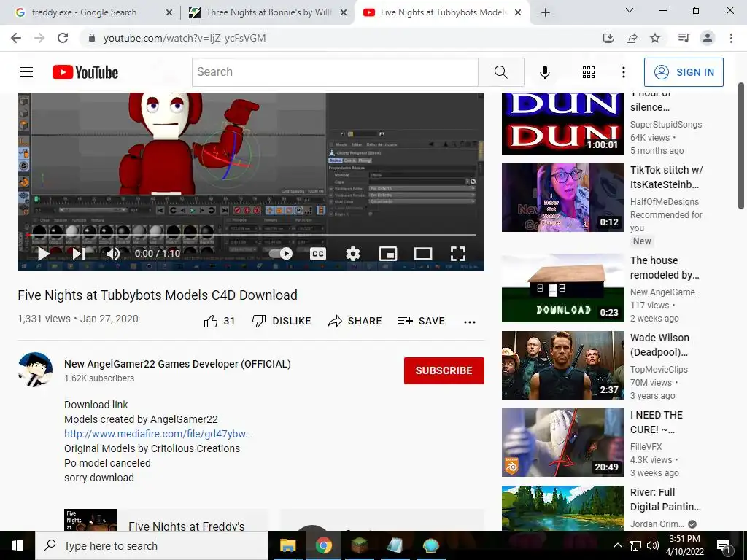Click SuperStupidSongs channel name

coord(666,124)
